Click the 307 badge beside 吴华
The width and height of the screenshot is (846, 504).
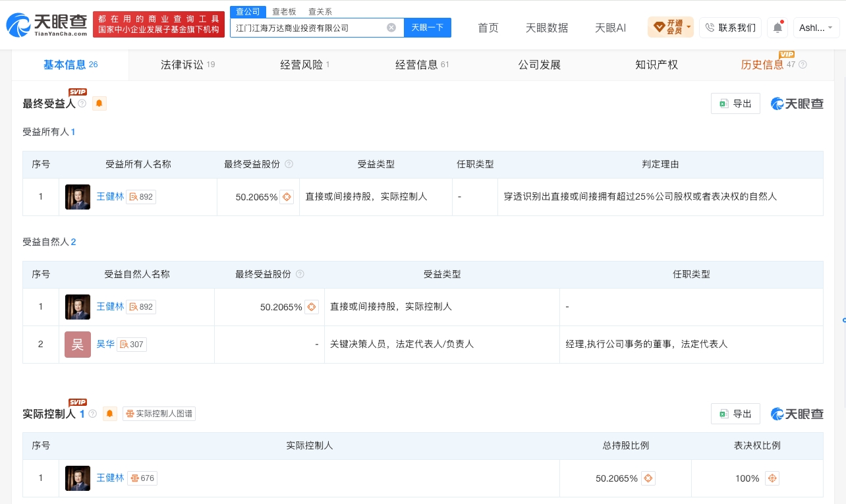click(132, 344)
